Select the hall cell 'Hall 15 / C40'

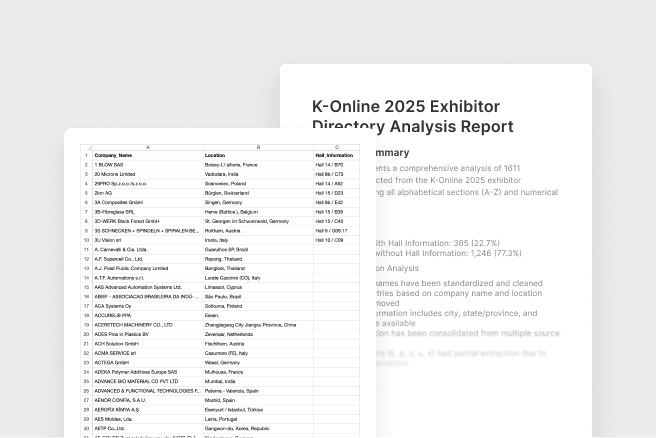[x=336, y=221]
